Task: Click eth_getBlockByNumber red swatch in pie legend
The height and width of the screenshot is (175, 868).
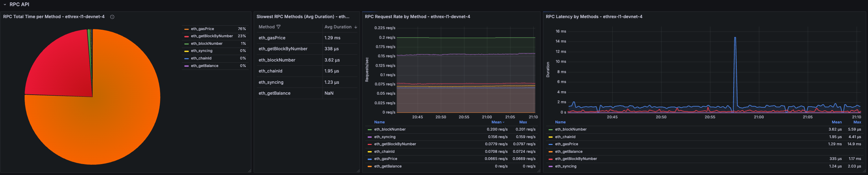Action: point(186,36)
